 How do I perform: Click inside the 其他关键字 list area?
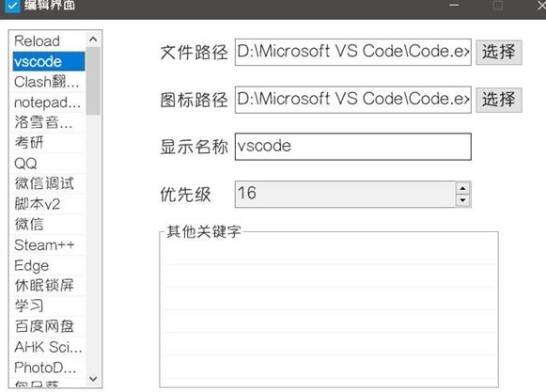click(329, 309)
